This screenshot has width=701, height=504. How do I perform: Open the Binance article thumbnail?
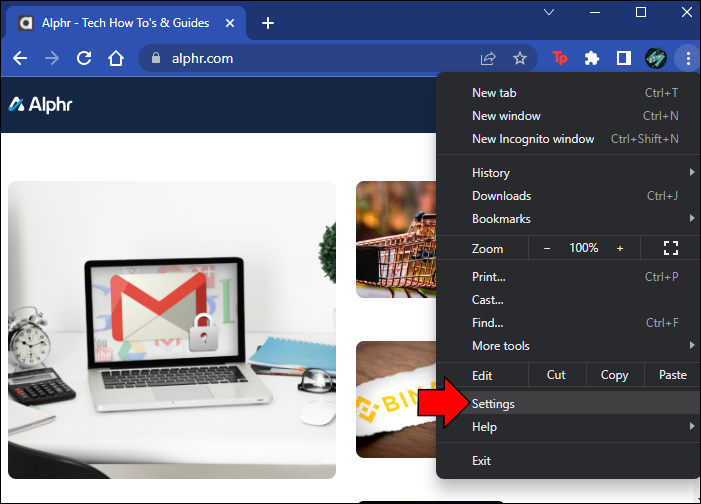click(396, 399)
